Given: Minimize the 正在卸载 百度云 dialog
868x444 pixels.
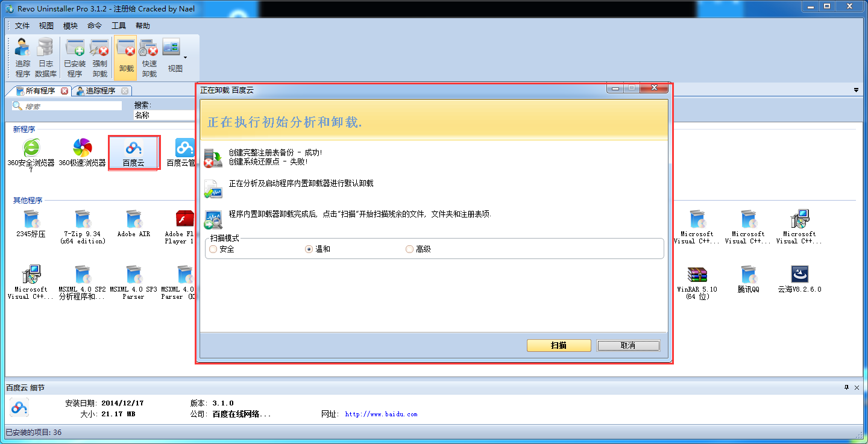Looking at the screenshot, I should [x=615, y=89].
